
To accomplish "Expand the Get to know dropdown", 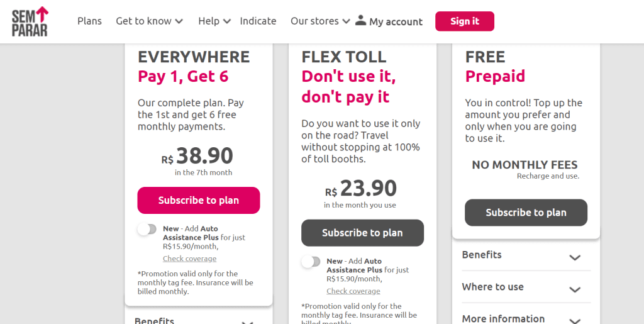I will [x=149, y=21].
